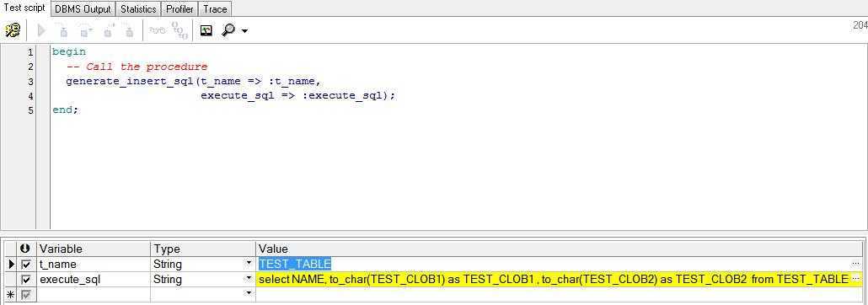Select the row marker arrow beside t_name

[x=12, y=265]
